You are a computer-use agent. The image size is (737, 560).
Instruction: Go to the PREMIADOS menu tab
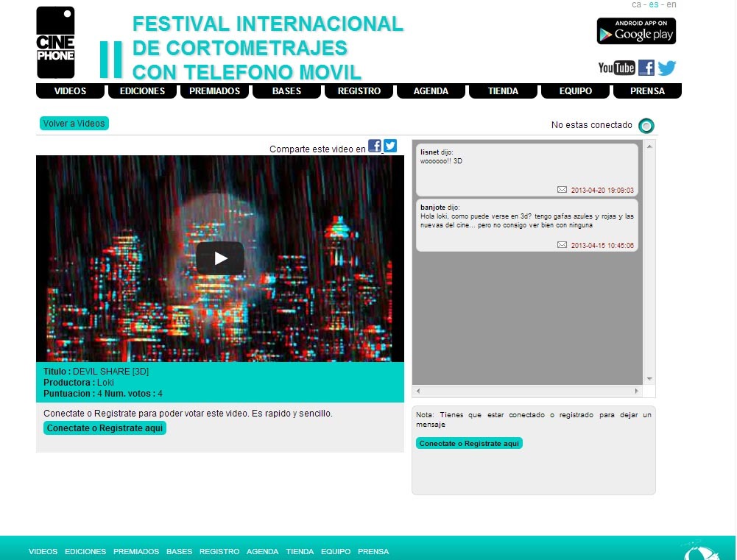(x=214, y=91)
